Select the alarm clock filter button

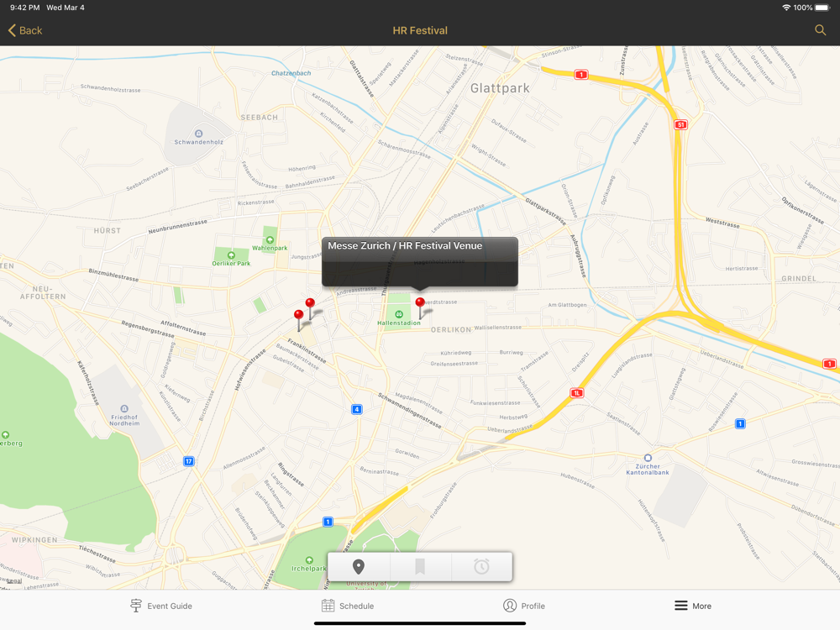481,567
